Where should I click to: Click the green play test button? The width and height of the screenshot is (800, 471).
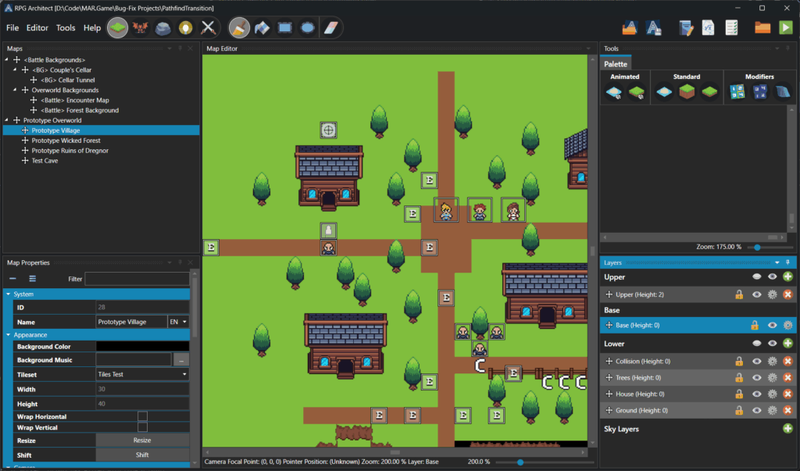(785, 27)
